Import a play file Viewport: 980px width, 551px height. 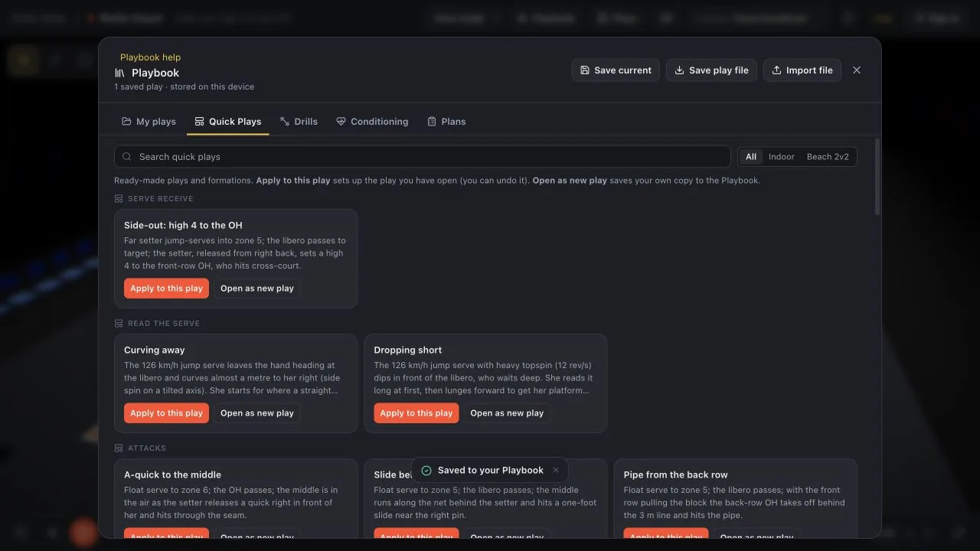click(802, 70)
